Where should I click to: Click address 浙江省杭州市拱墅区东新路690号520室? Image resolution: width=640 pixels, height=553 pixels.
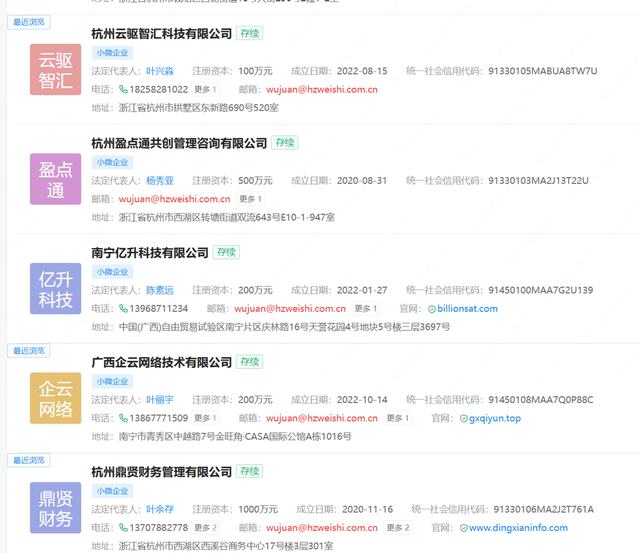pyautogui.click(x=199, y=108)
